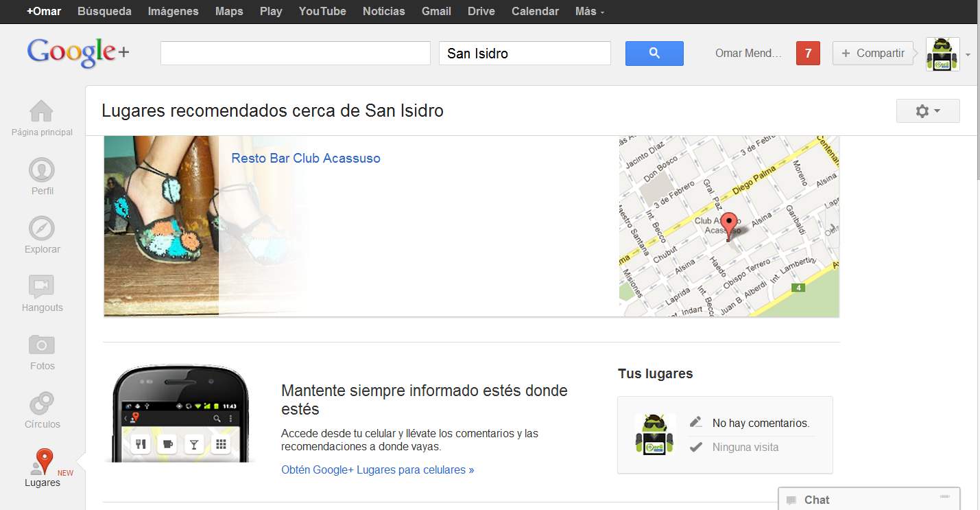This screenshot has width=980, height=510.
Task: Click the Ninguna visita text
Action: (745, 448)
